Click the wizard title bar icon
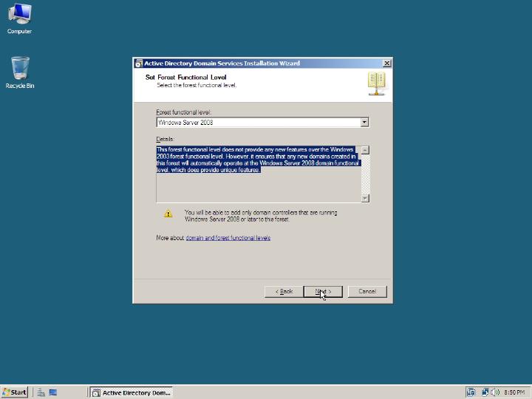 [138, 64]
